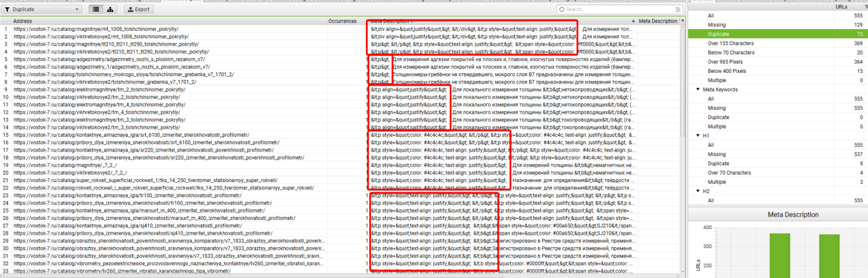The width and height of the screenshot is (868, 278).
Task: Select row 23 tr100 kontaktnye_almaznaya_igla URL
Action: [127, 196]
